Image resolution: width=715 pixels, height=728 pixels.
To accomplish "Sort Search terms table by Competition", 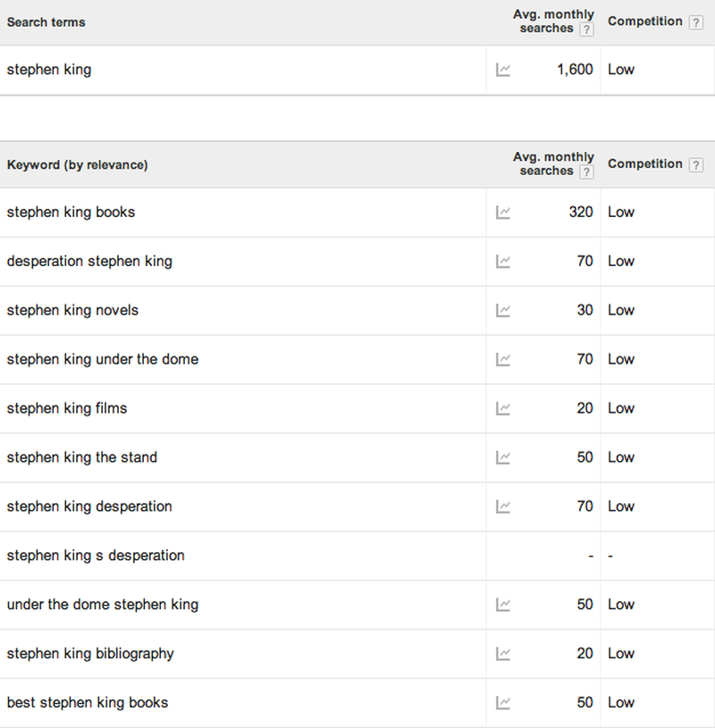I will 645,21.
